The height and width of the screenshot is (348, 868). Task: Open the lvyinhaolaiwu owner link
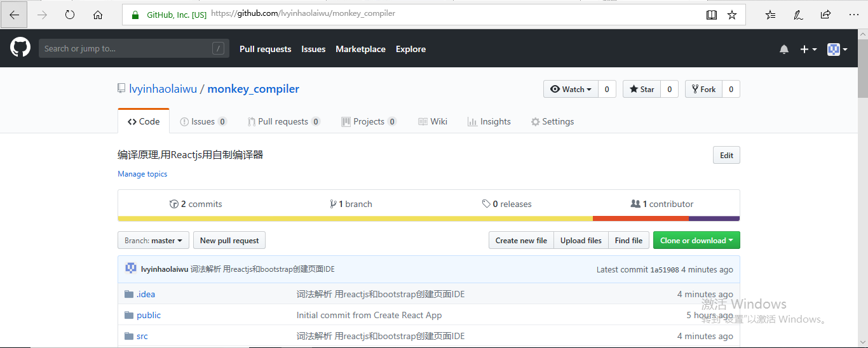163,89
